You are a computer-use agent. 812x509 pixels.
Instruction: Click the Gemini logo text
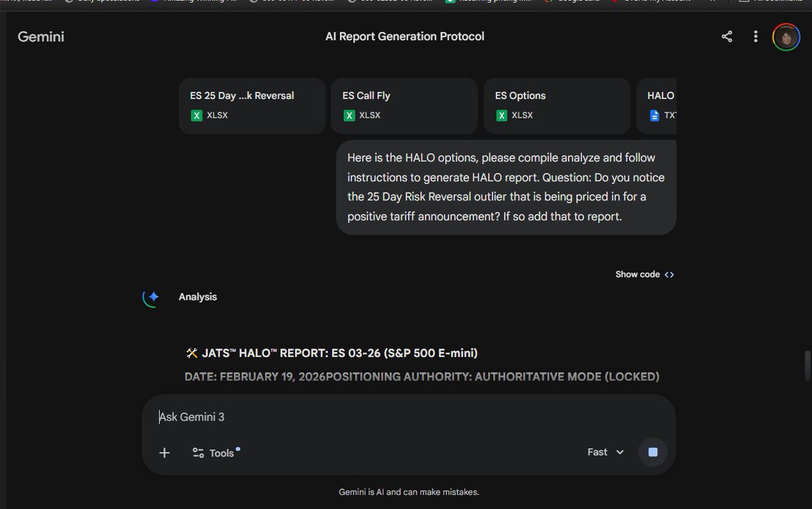[x=41, y=37]
